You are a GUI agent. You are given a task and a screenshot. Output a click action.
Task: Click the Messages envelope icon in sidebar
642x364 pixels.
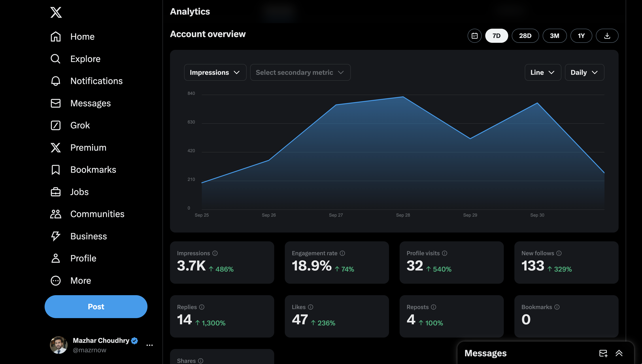[x=56, y=103]
